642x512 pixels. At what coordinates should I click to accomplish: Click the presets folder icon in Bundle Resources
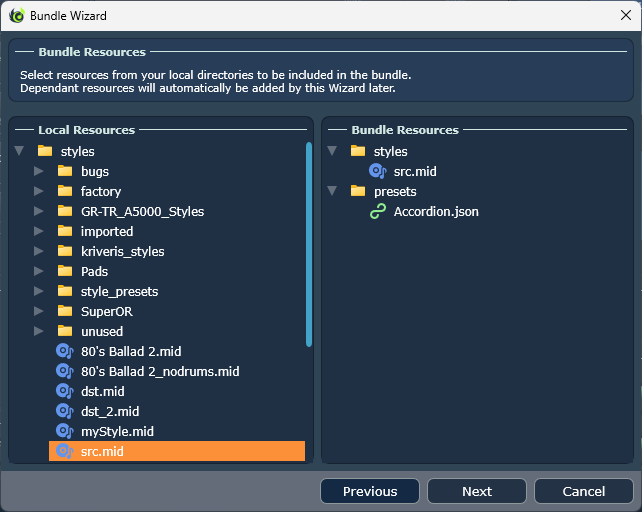tap(358, 191)
